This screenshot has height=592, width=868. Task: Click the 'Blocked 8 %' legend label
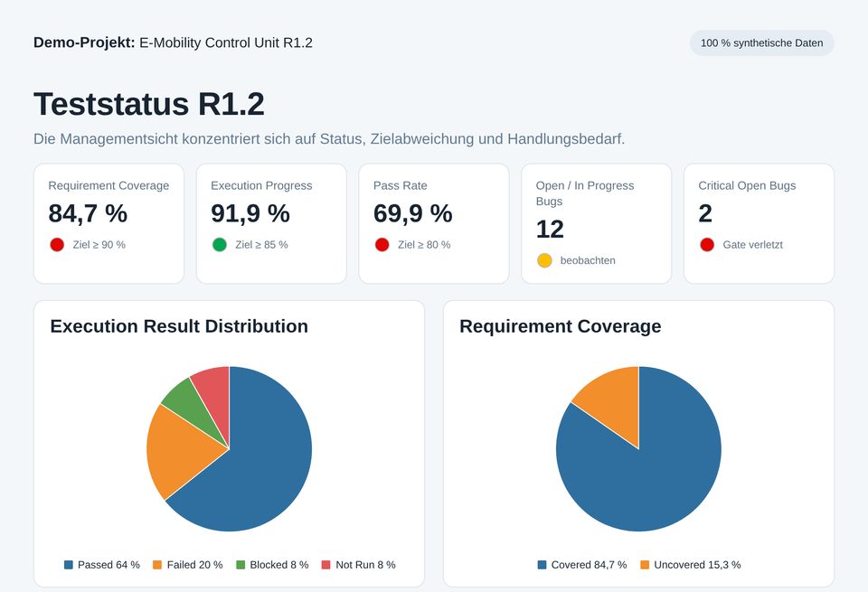tap(279, 565)
